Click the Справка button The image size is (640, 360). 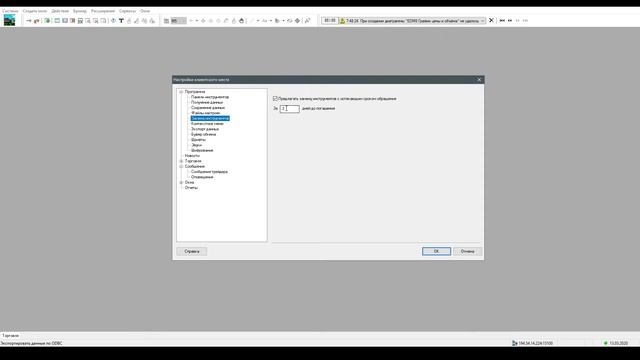pos(192,251)
